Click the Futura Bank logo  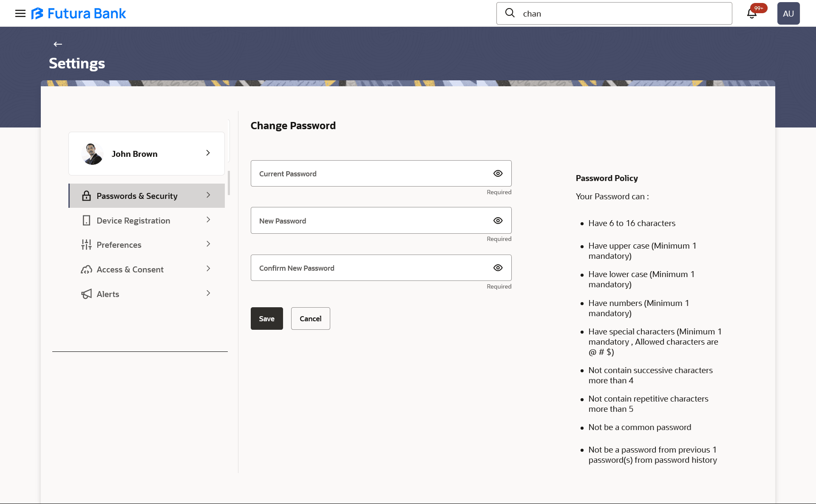tap(79, 14)
